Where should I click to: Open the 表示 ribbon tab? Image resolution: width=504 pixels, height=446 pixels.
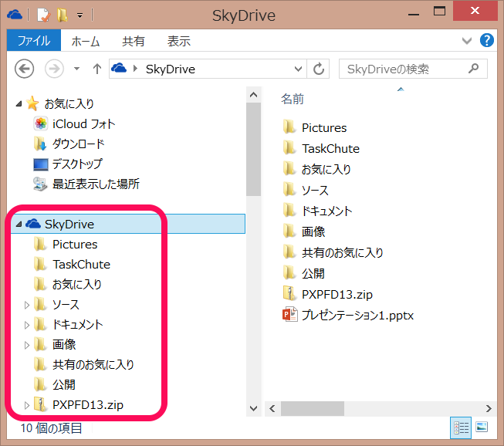[179, 41]
